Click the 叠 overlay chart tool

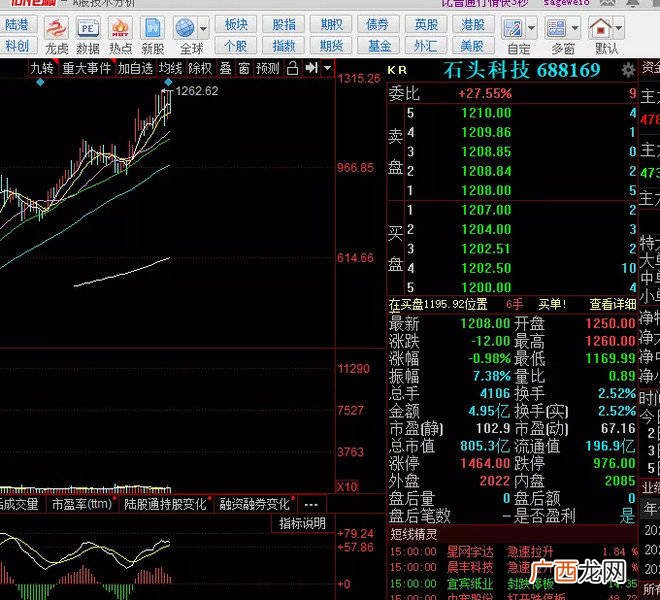226,68
